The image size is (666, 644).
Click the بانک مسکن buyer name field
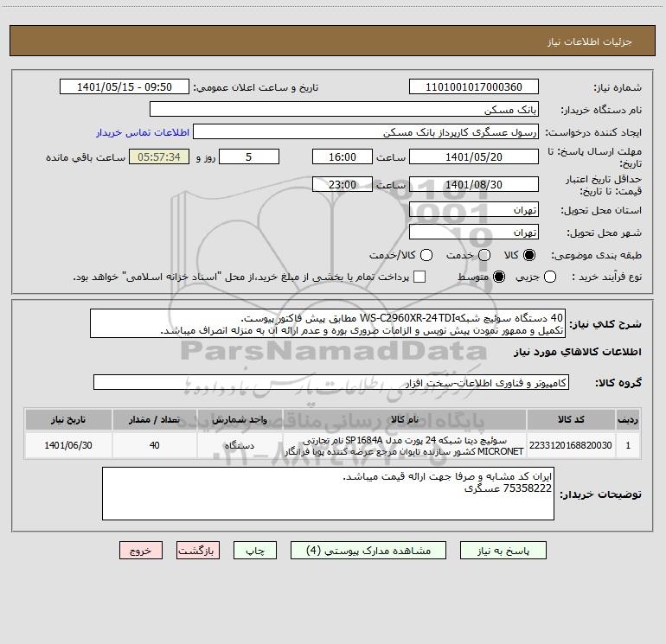pos(344,109)
